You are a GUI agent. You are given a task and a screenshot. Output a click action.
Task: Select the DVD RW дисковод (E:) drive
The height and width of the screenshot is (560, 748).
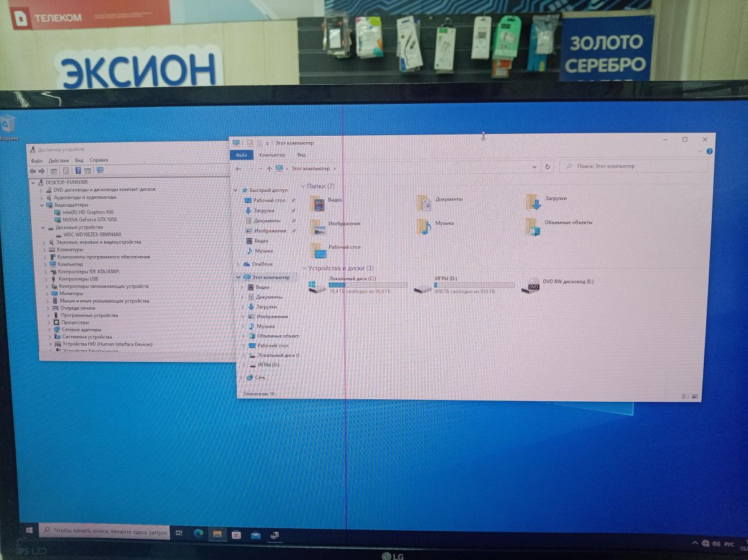click(x=530, y=285)
